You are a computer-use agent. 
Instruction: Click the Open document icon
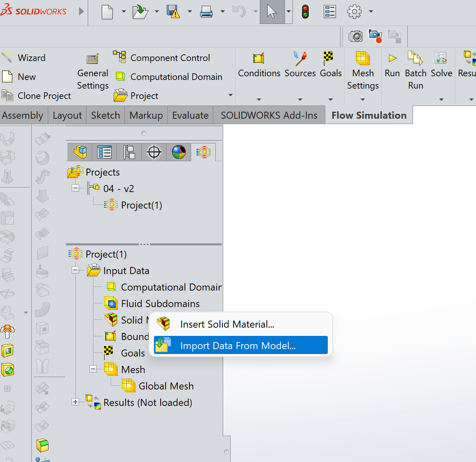pos(140,12)
